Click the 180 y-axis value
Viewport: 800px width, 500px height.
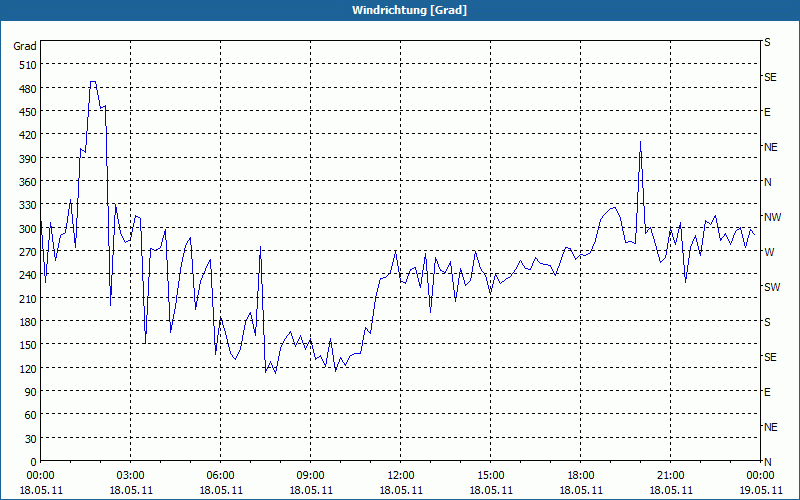28,322
